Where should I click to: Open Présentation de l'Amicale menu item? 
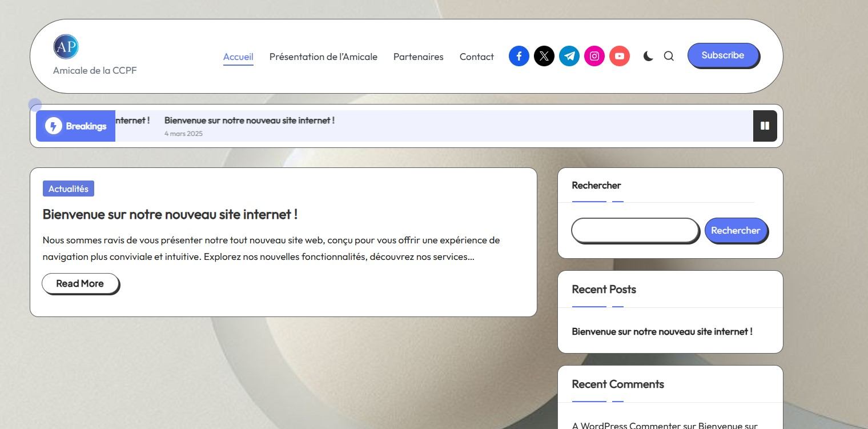pyautogui.click(x=323, y=57)
